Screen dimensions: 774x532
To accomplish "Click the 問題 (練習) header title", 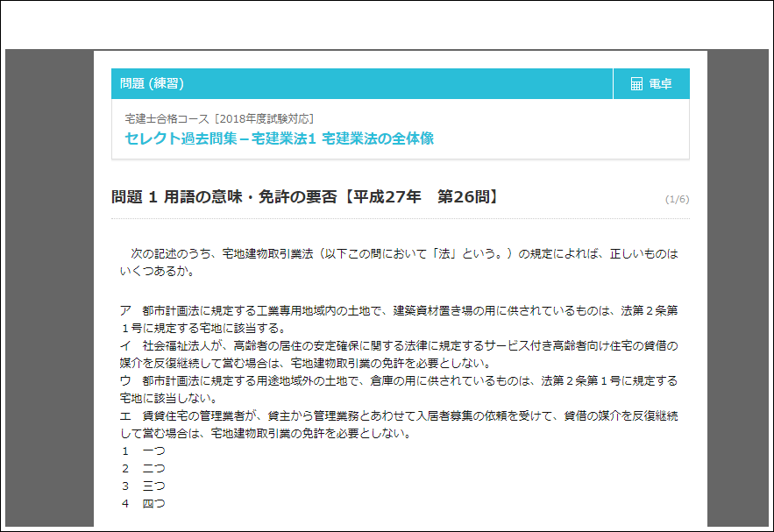I will click(152, 84).
